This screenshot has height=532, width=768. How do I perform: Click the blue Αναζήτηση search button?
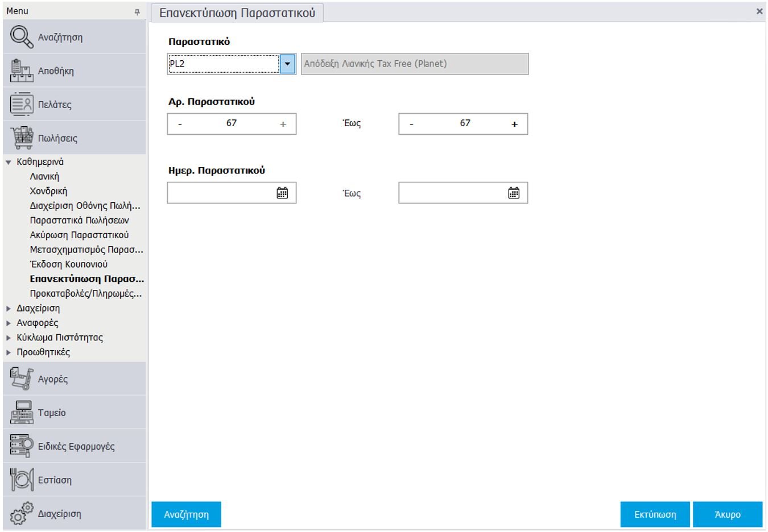tap(186, 514)
